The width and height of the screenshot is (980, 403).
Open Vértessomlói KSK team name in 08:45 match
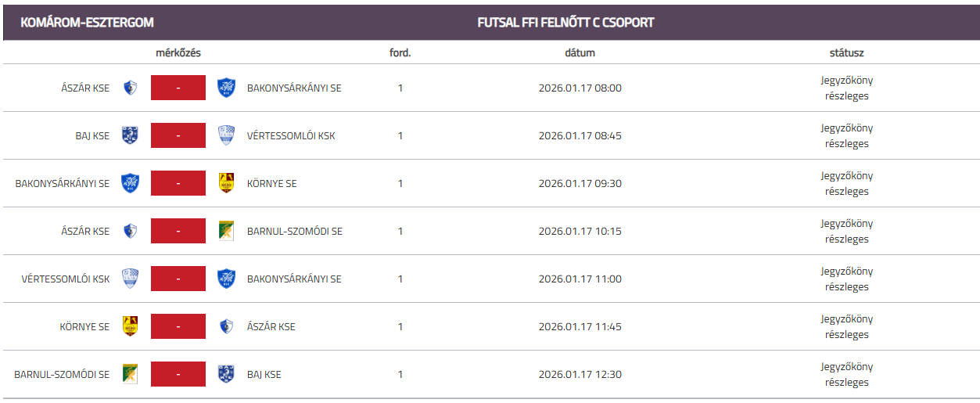291,135
